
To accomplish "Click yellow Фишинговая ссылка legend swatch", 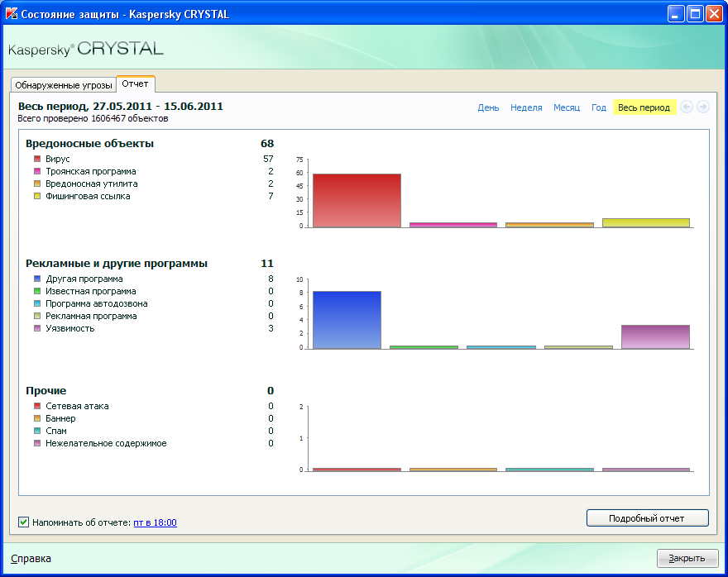I will (x=37, y=196).
